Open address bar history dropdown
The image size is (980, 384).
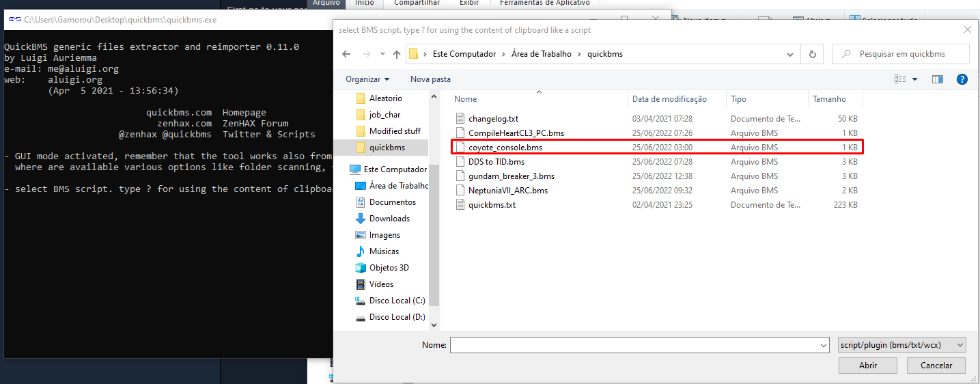[x=791, y=54]
